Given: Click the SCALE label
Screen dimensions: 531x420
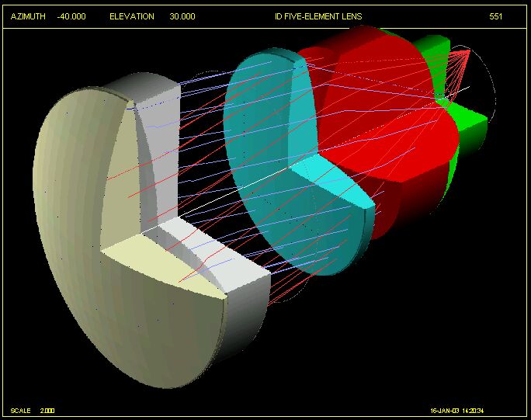Looking at the screenshot, I should point(20,410).
